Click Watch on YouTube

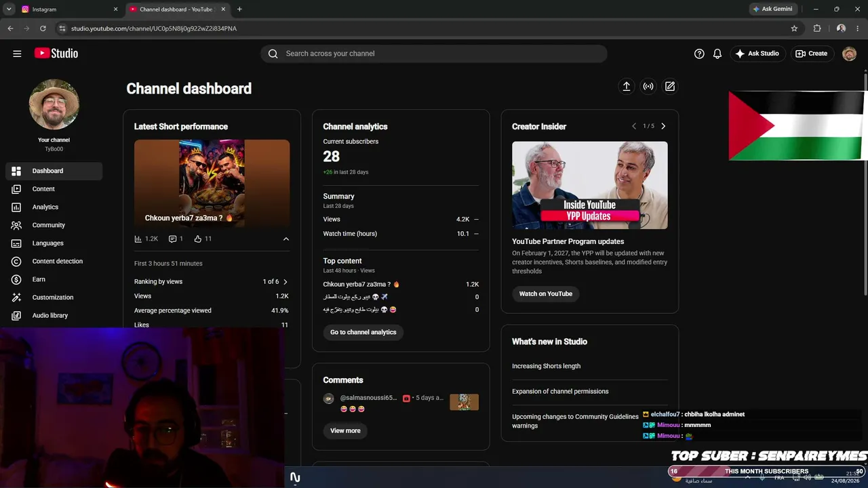point(546,293)
